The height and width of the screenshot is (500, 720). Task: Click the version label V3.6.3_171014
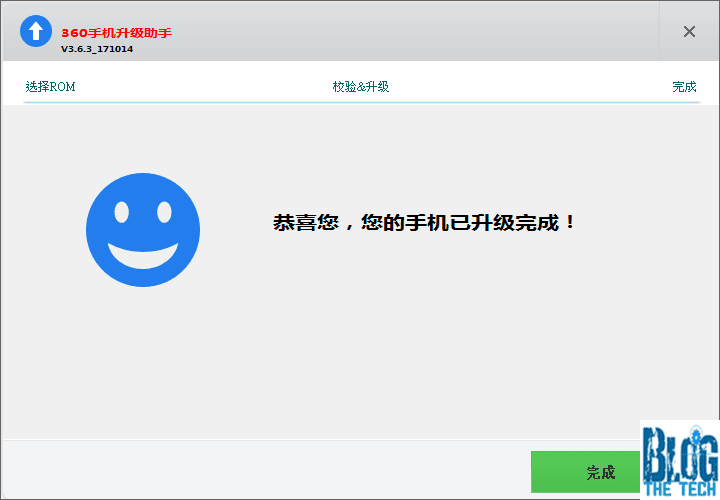pyautogui.click(x=97, y=48)
